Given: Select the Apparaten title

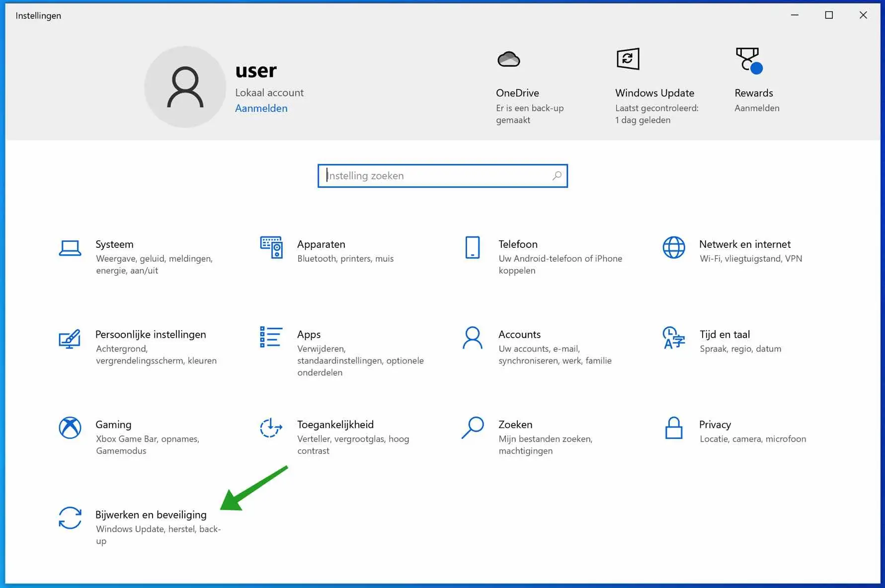Looking at the screenshot, I should (321, 244).
